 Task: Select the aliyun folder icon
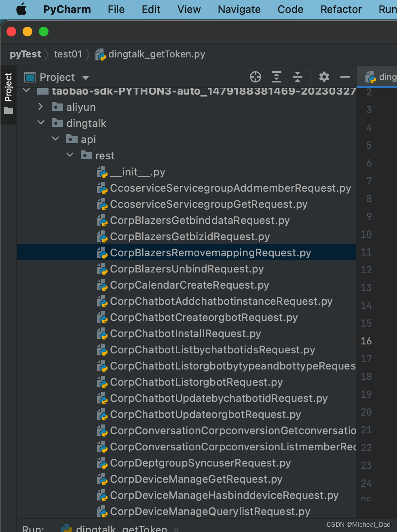click(57, 107)
